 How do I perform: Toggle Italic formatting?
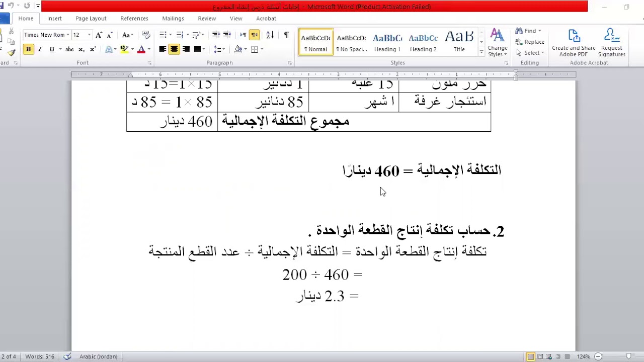(40, 49)
